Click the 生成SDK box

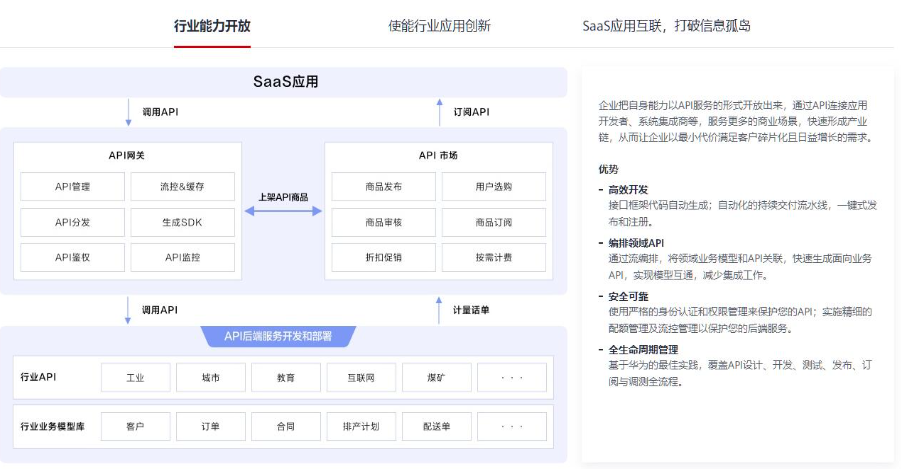[183, 221]
